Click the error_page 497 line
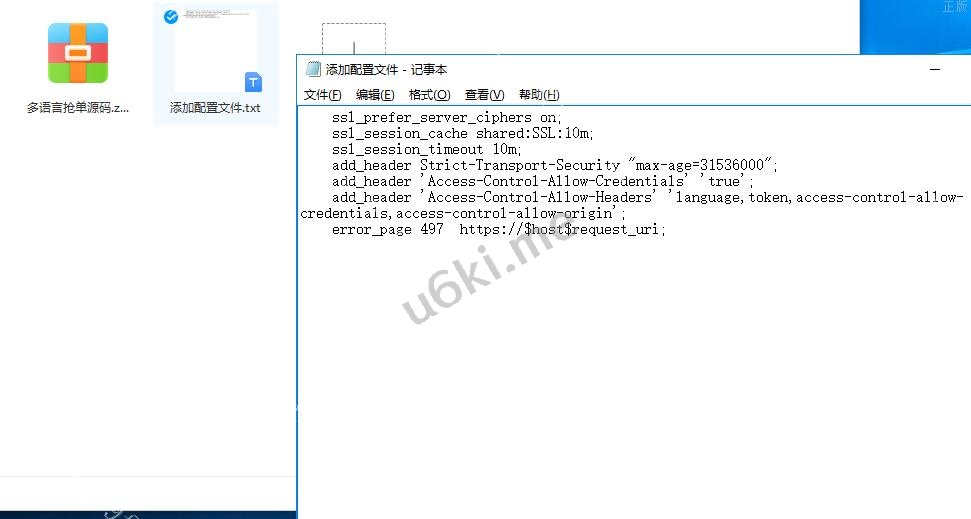The image size is (971, 519). click(x=499, y=230)
